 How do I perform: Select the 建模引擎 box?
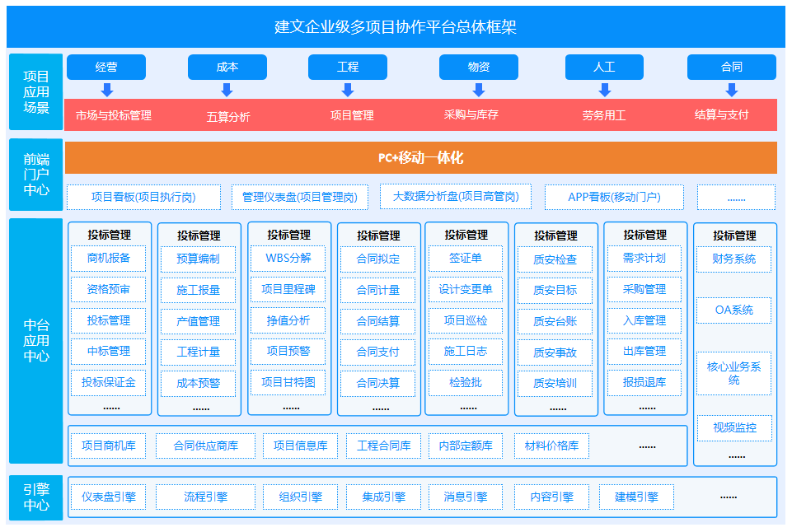636,497
